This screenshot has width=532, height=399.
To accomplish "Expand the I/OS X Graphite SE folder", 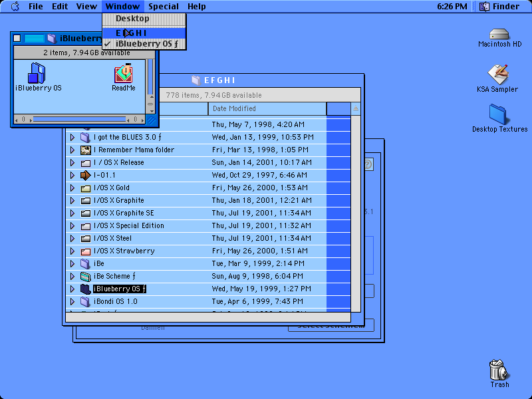I will (72, 213).
